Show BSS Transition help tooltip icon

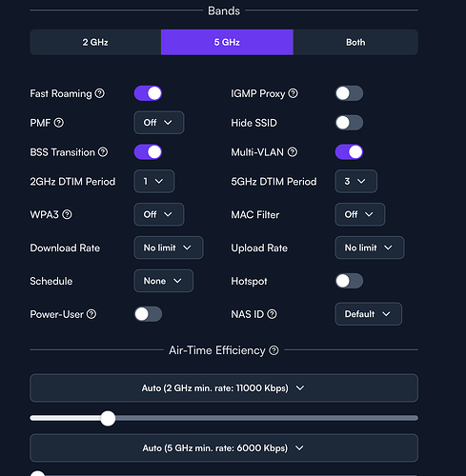[x=103, y=152]
